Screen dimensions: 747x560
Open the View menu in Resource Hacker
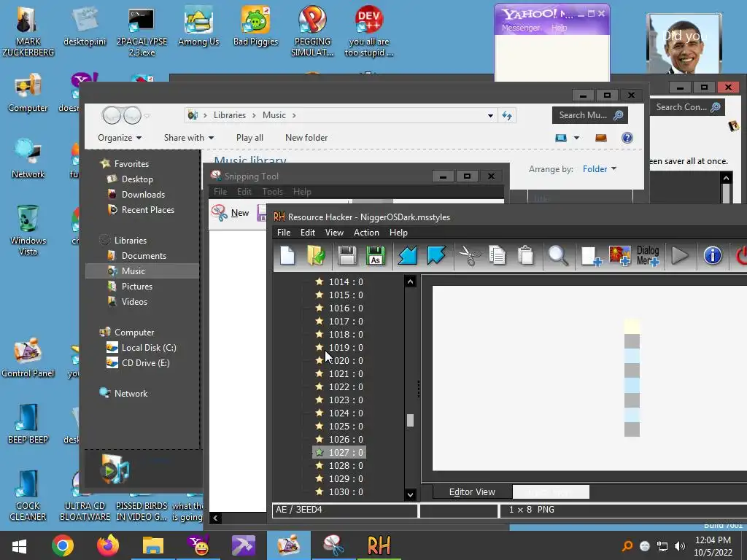tap(334, 233)
